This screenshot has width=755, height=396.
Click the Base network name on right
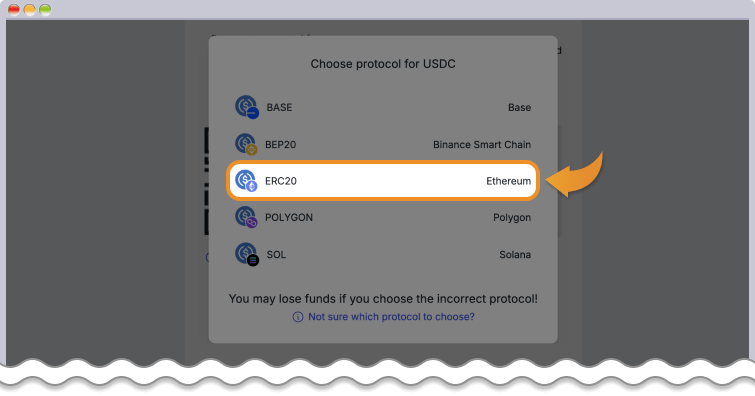[520, 107]
